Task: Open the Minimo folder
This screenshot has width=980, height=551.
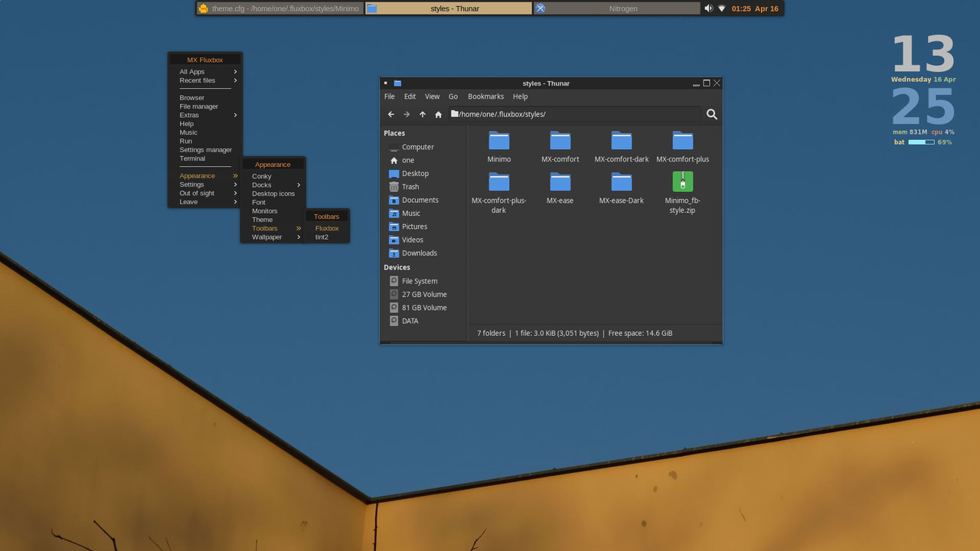Action: [x=499, y=146]
